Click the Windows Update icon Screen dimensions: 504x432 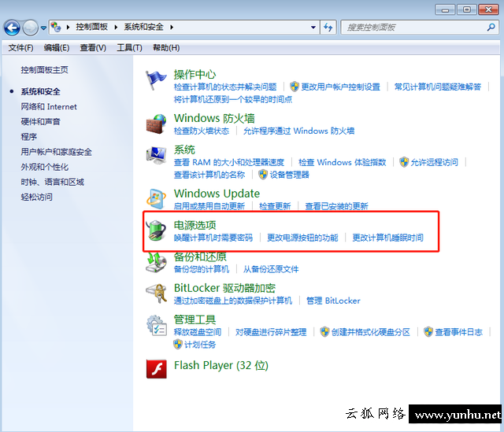[x=156, y=199]
